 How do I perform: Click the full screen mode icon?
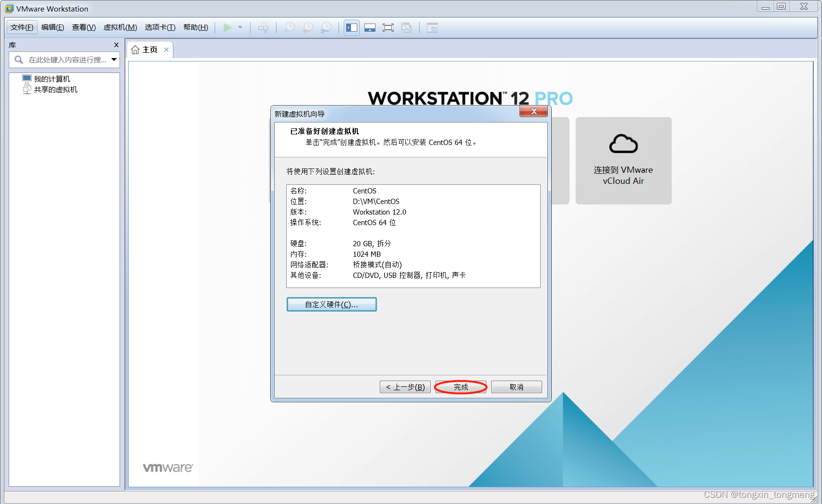[x=388, y=28]
